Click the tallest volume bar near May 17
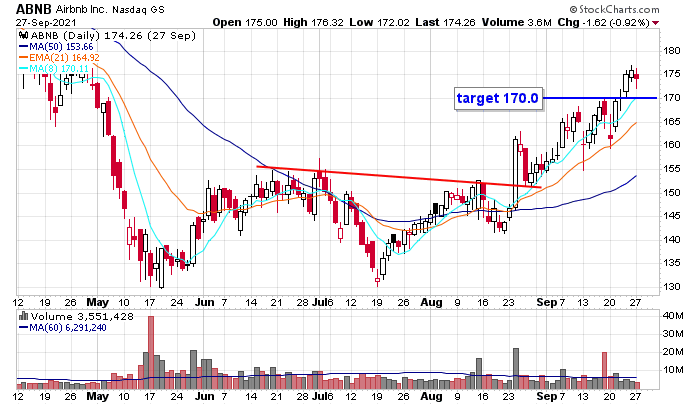Screen dimensions: 700x405 pos(151,353)
